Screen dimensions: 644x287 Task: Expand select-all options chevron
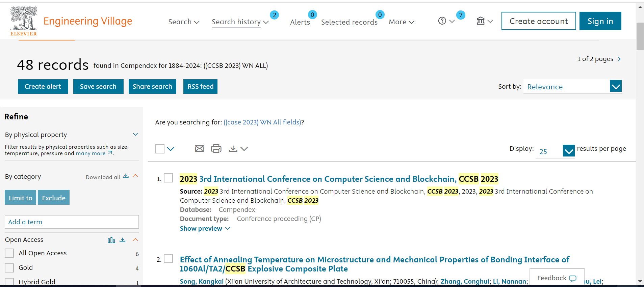coord(171,149)
